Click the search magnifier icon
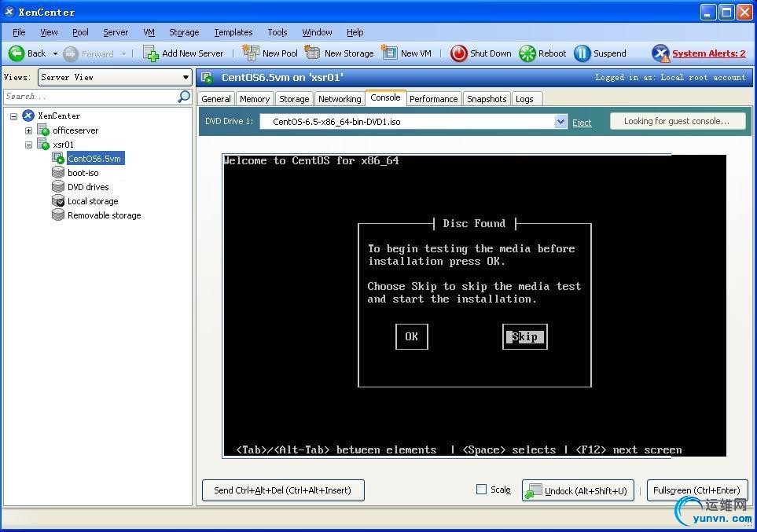Viewport: 757px width, 532px height. [184, 97]
